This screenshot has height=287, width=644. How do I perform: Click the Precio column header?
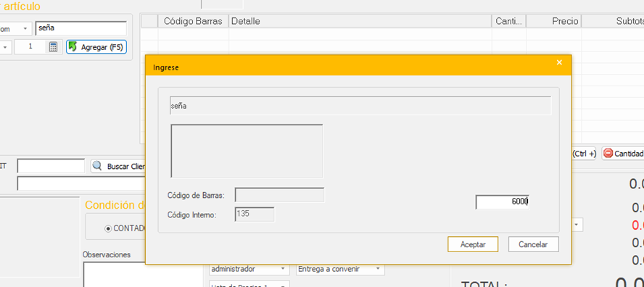pos(553,21)
